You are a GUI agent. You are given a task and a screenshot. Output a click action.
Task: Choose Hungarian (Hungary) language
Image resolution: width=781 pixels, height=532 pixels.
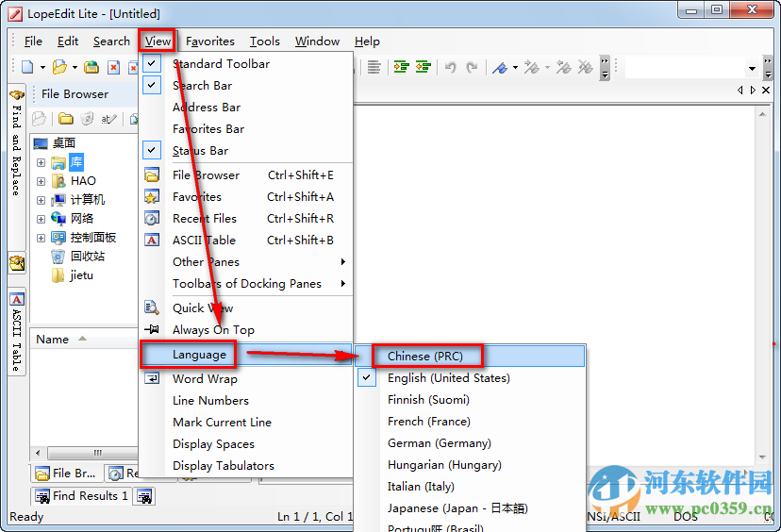pos(471,465)
